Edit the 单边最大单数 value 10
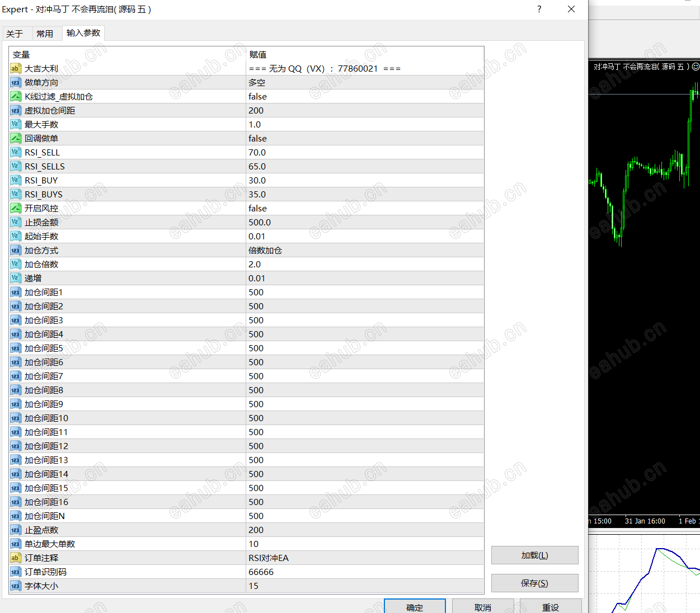This screenshot has height=613, width=700. (x=365, y=544)
